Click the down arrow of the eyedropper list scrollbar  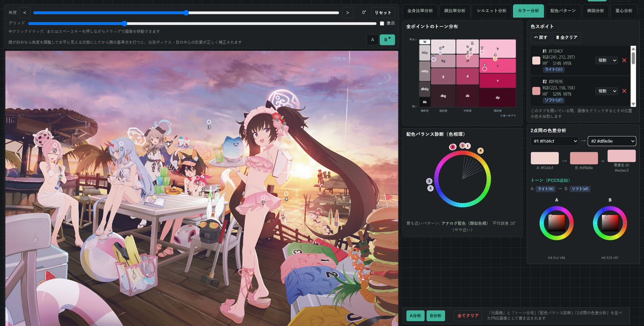(633, 104)
